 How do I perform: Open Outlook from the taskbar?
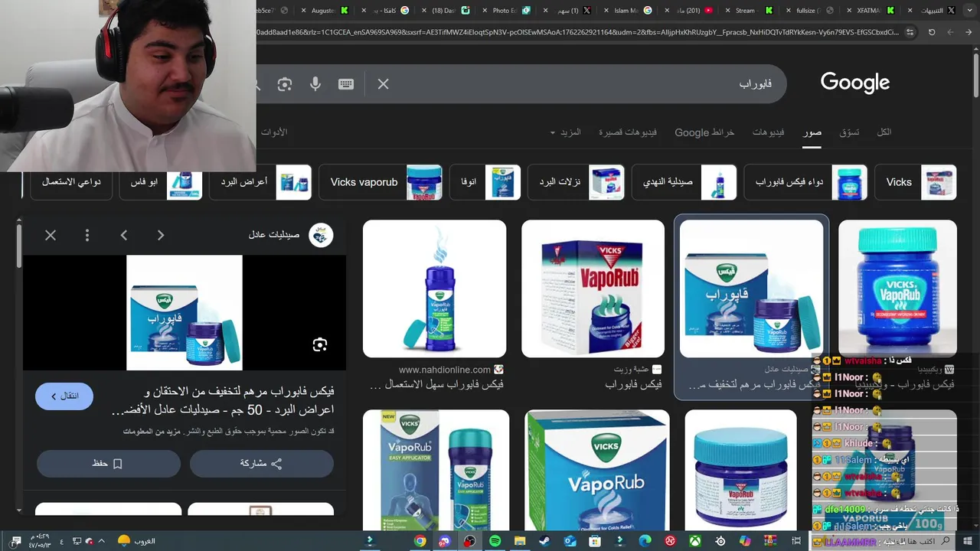point(570,541)
